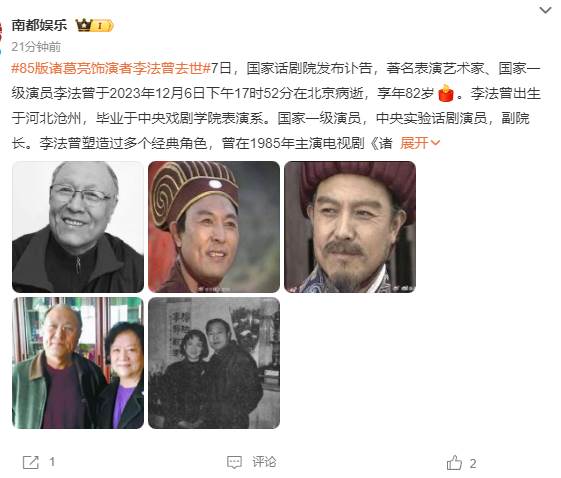Click the small arrow beside 展开
This screenshot has width=561, height=478.
[435, 143]
